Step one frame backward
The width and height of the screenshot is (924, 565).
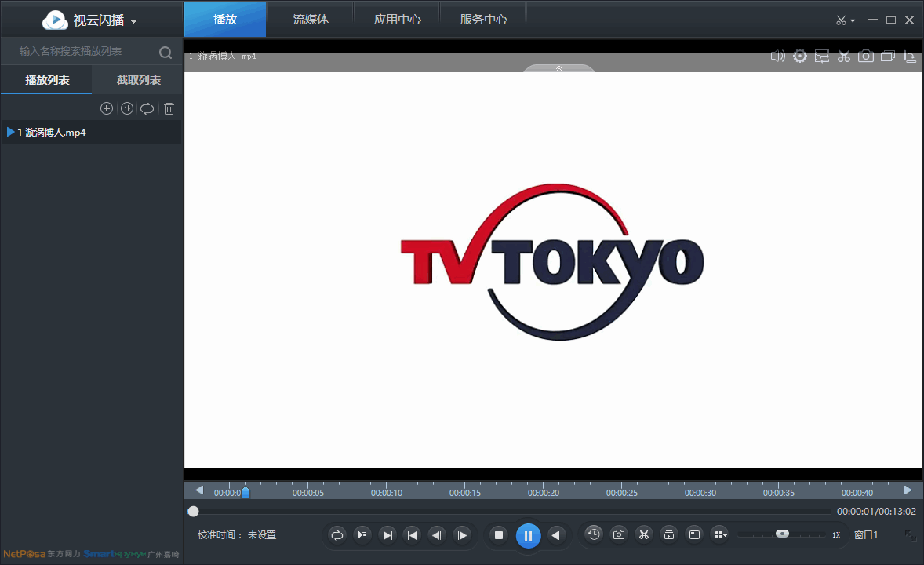(x=437, y=535)
